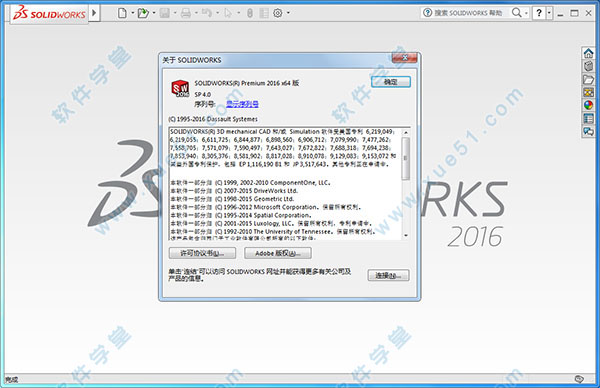Open the Design Library task pane
600x388 pixels.
tap(588, 66)
